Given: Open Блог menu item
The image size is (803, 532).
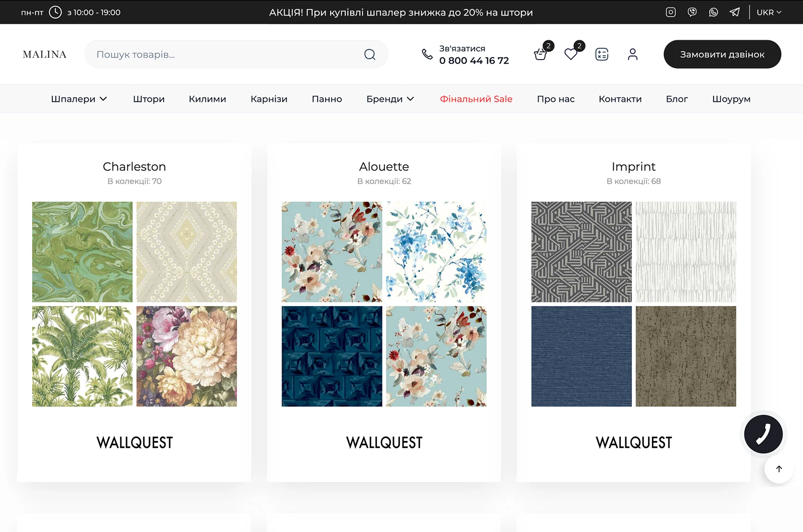Looking at the screenshot, I should point(677,99).
